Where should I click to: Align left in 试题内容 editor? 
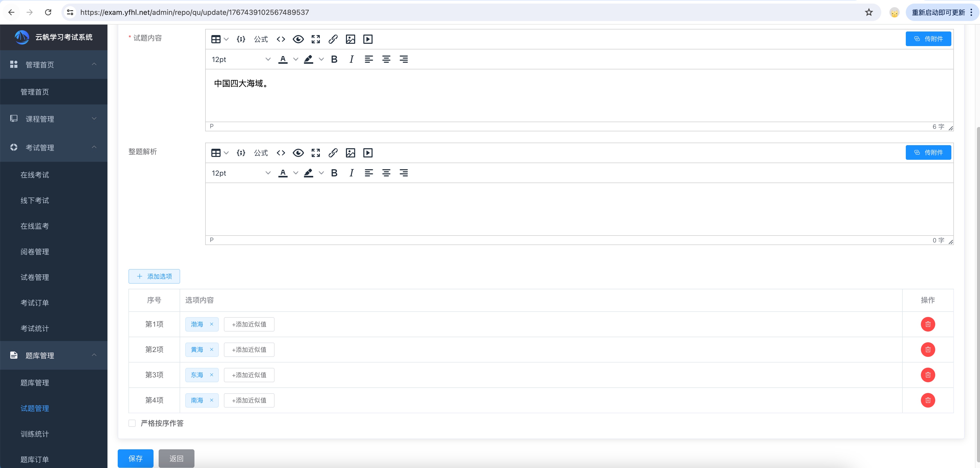(x=369, y=59)
